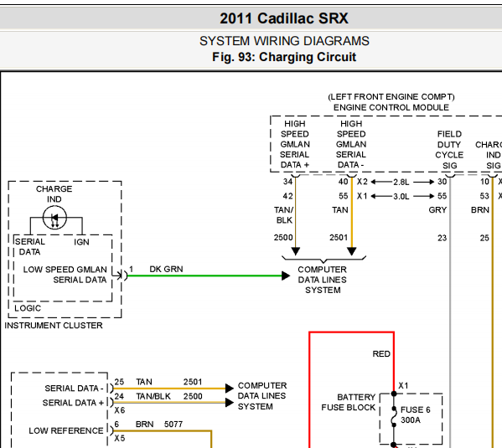Click the "GRY" wire label
Image resolution: width=502 pixels, height=448 pixels.
click(x=437, y=210)
